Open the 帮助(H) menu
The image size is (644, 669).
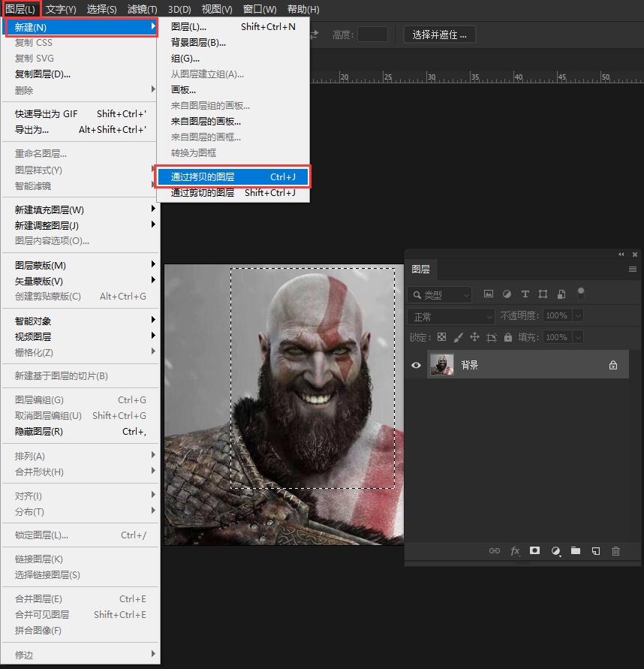[x=303, y=9]
